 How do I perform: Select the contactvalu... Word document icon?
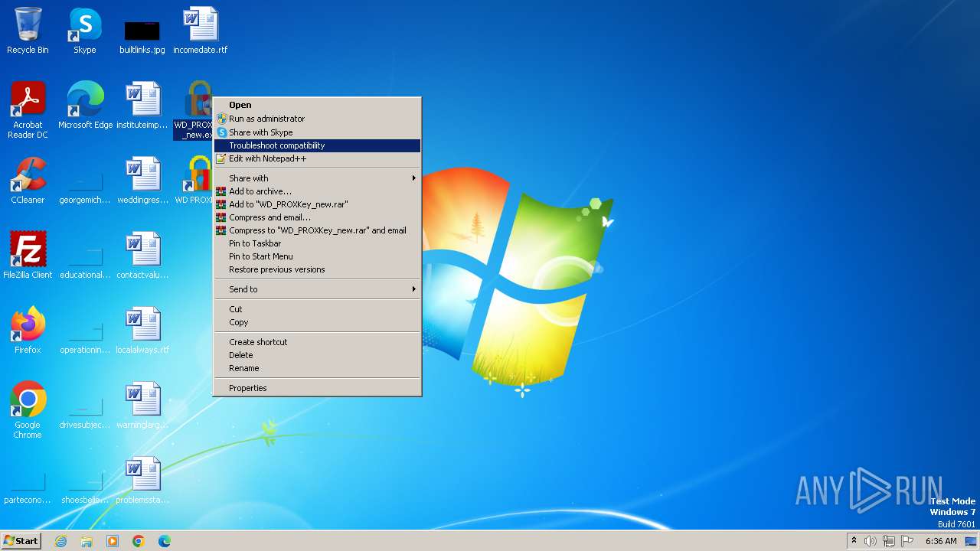coord(142,256)
